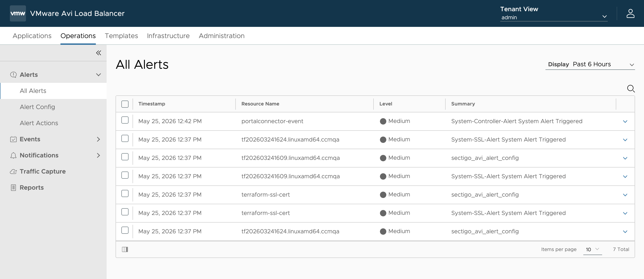
Task: Click the Reports document icon
Action: point(13,187)
